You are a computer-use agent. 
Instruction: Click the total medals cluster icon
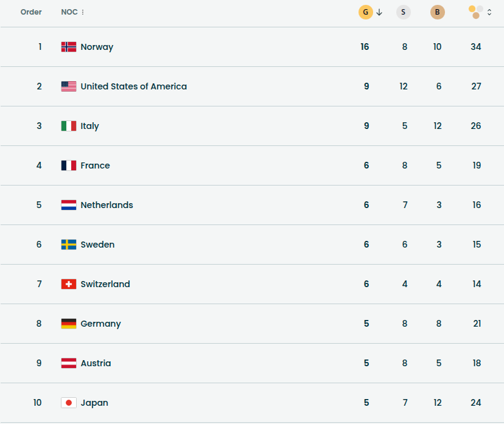(476, 12)
